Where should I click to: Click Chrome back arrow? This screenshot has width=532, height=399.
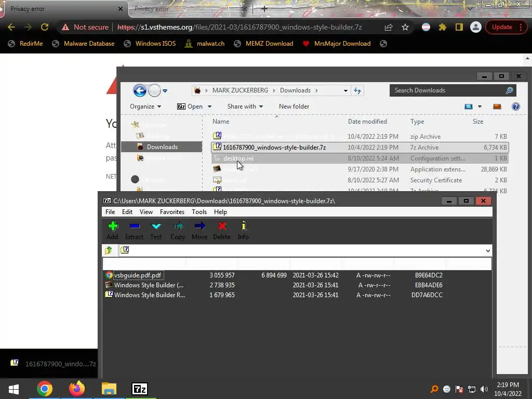11,27
